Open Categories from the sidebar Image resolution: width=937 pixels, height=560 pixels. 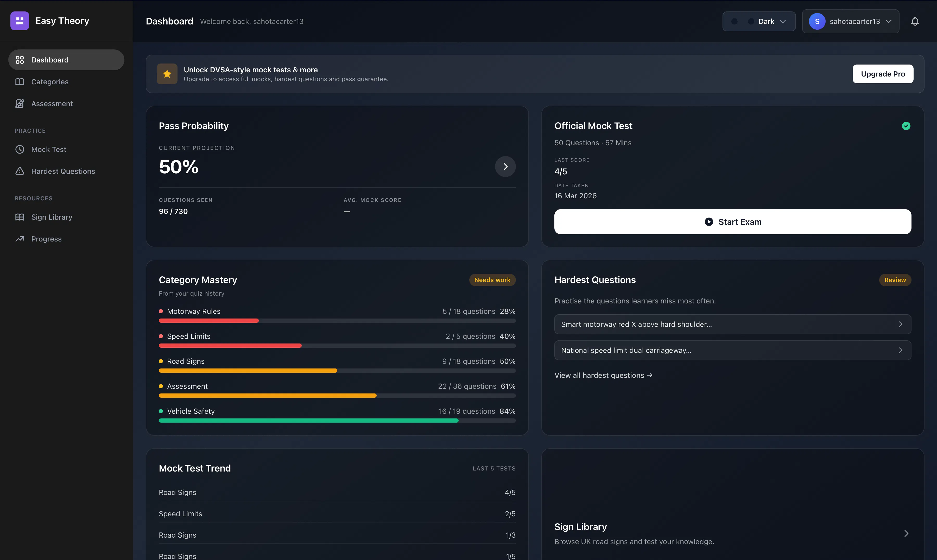click(x=66, y=82)
